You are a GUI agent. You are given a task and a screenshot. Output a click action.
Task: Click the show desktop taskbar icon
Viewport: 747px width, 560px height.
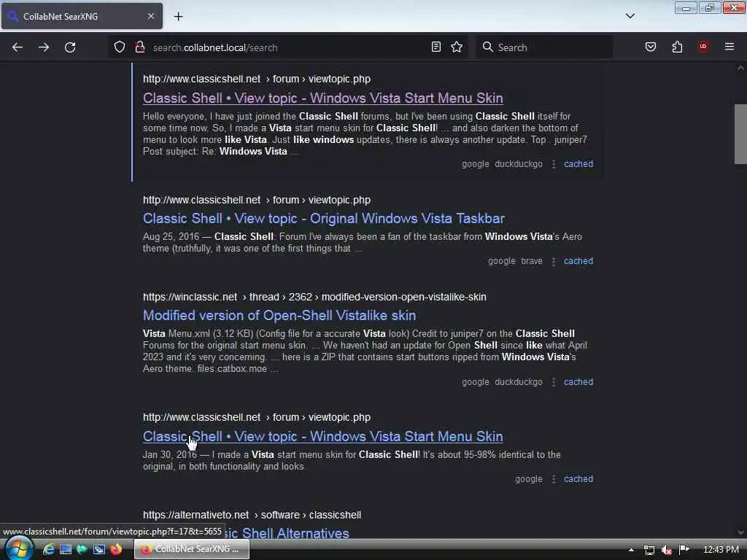[x=65, y=549]
